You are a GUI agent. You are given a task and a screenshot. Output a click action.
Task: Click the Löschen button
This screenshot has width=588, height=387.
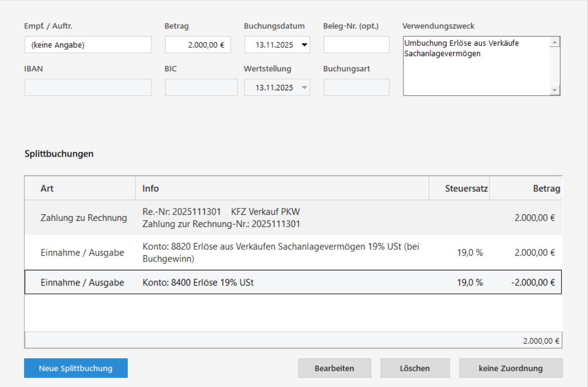click(x=415, y=368)
